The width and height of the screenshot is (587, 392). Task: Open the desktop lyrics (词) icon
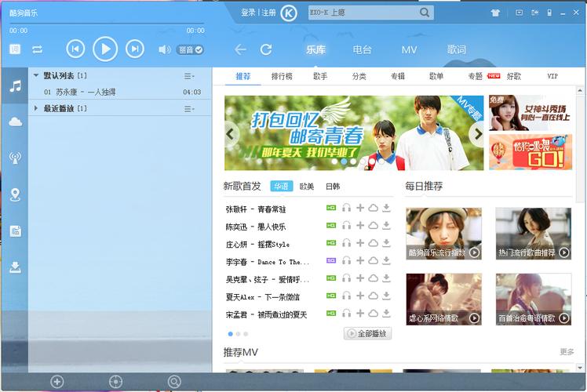(x=15, y=49)
